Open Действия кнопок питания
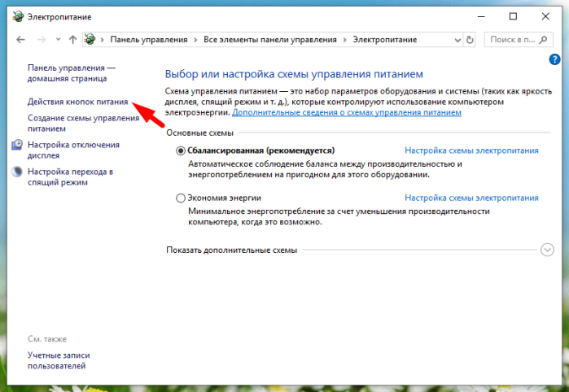This screenshot has height=392, width=569. coord(77,102)
